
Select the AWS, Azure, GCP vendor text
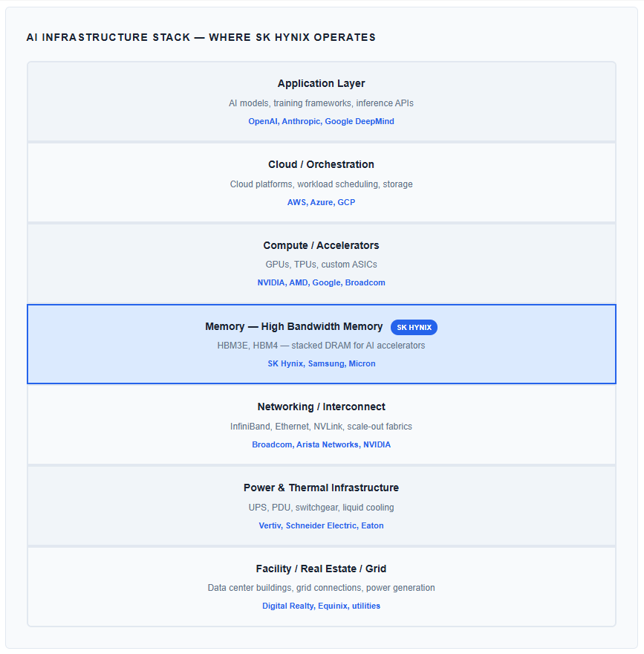tap(321, 202)
